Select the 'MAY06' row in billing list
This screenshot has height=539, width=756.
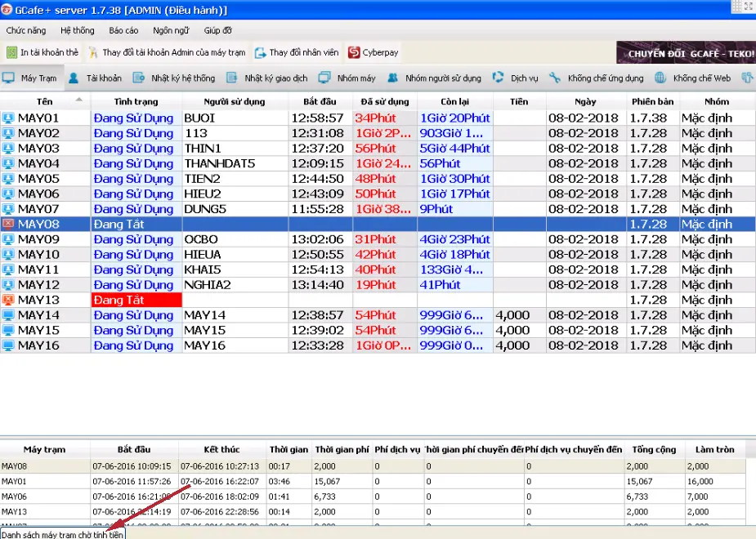[x=372, y=497]
